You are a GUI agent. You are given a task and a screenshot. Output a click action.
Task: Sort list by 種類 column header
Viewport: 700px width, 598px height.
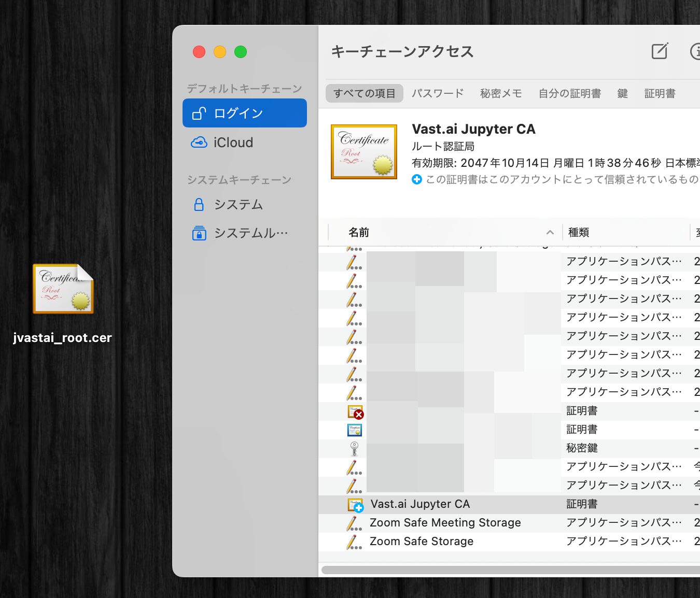(579, 233)
